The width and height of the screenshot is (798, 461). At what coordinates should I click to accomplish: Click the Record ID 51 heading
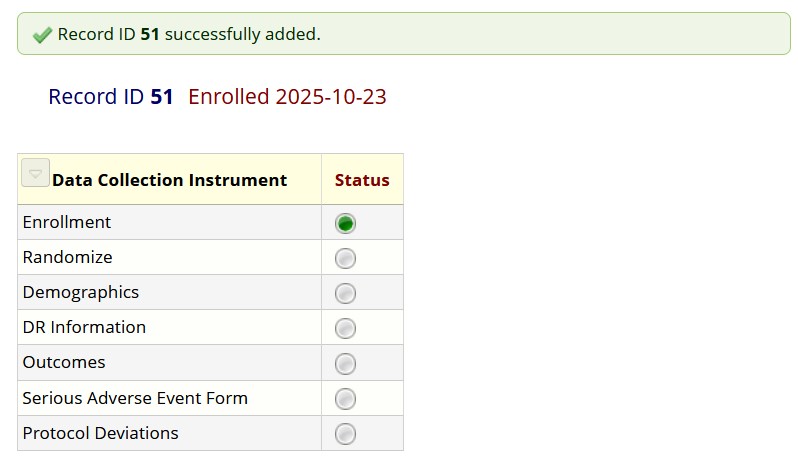coord(111,97)
